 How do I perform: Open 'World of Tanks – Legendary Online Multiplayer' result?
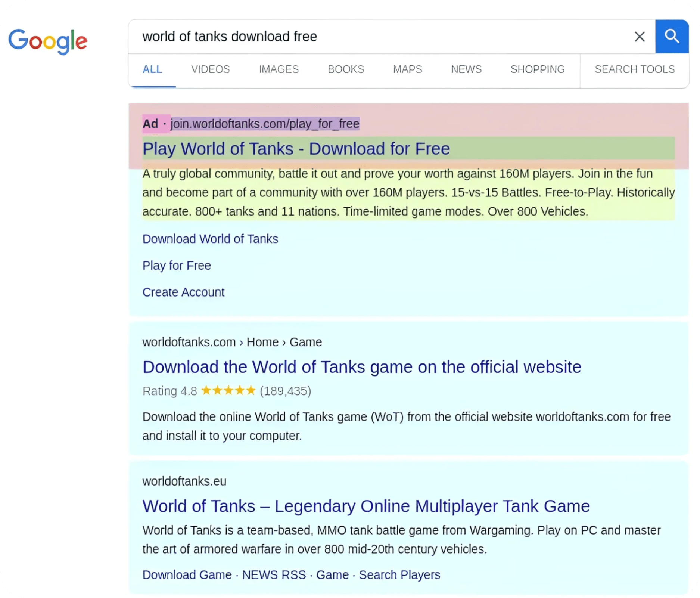tap(366, 506)
